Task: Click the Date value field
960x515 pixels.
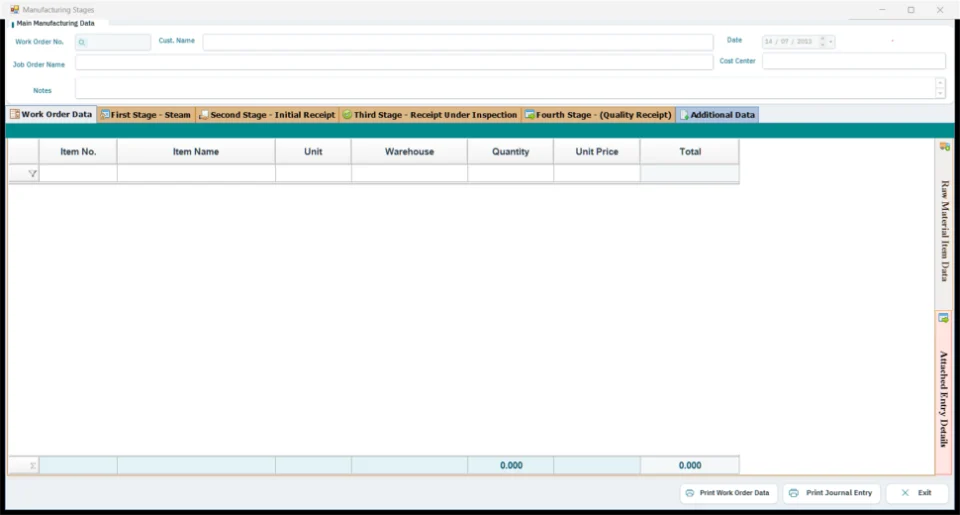Action: (x=789, y=42)
